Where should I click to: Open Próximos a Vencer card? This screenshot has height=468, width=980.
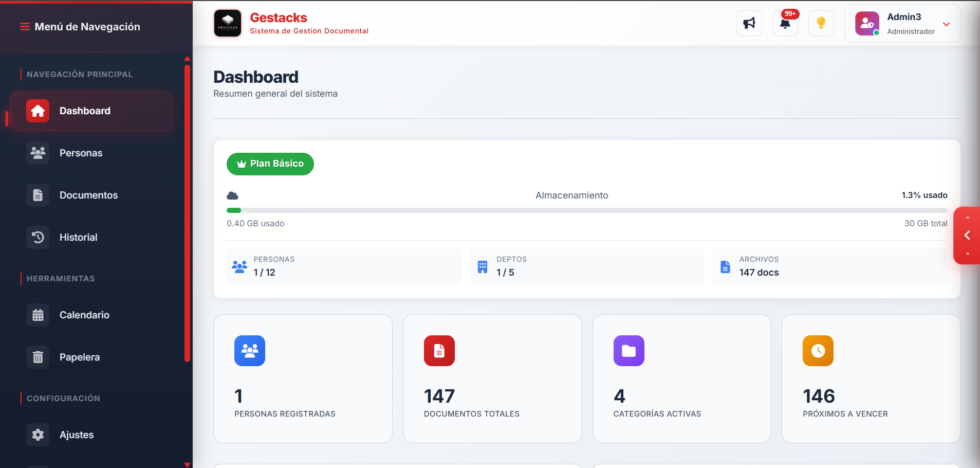(871, 379)
